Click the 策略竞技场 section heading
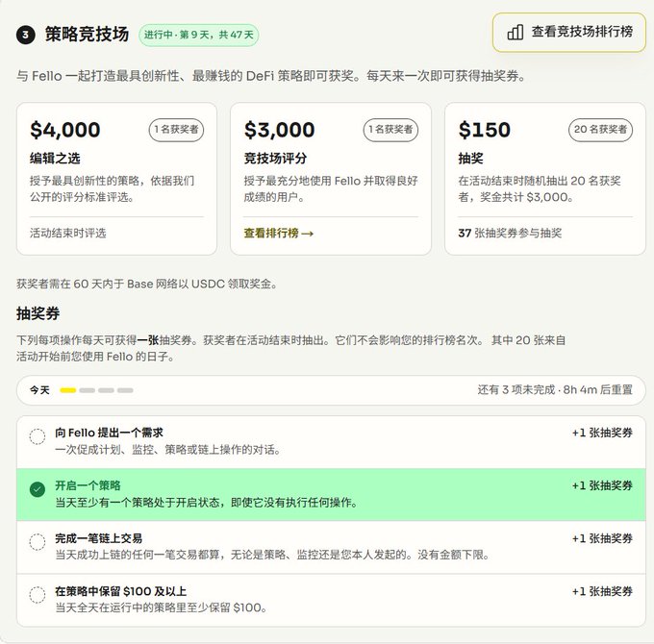This screenshot has width=654, height=644. coord(87,35)
